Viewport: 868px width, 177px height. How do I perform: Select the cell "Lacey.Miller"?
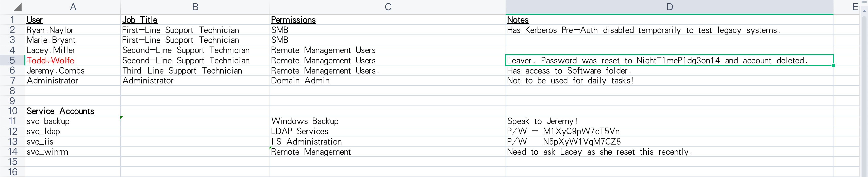(x=73, y=50)
